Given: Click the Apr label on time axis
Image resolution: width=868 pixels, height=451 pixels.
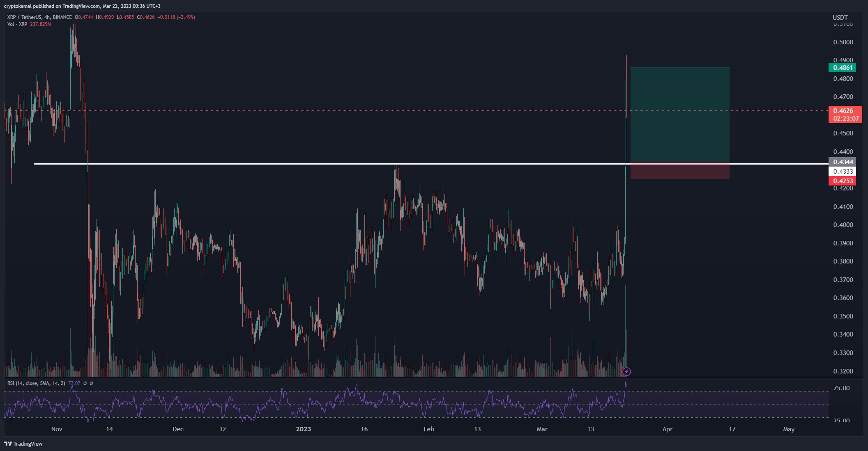Looking at the screenshot, I should point(668,429).
